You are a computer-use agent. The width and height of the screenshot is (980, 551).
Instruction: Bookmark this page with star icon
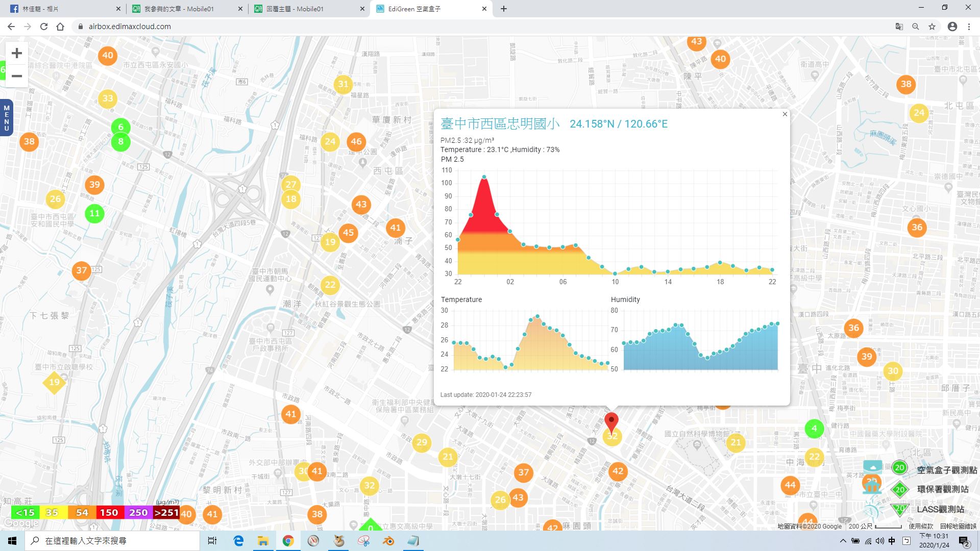point(932,27)
